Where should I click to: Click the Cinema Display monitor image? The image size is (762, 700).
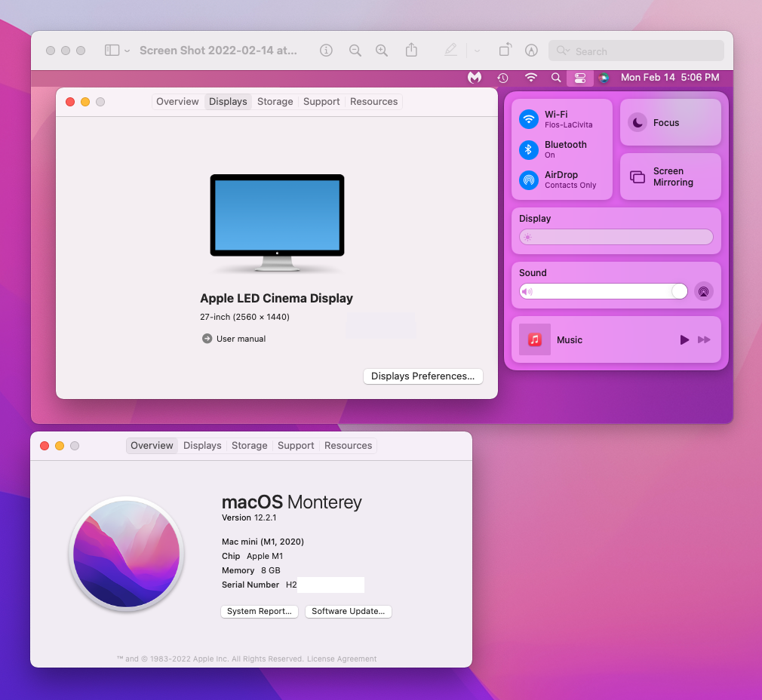pos(277,223)
